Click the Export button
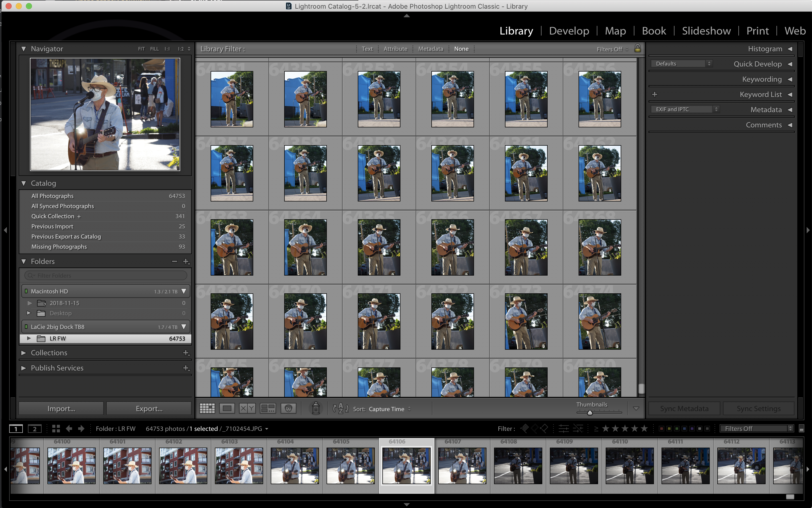The height and width of the screenshot is (508, 812). point(149,409)
